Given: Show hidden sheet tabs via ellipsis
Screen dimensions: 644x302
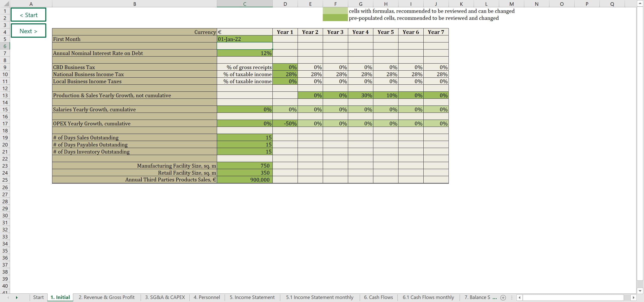Looking at the screenshot, I should click(495, 297).
